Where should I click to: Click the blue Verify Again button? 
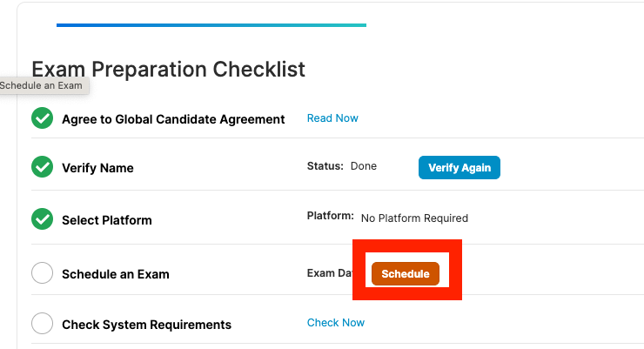(x=460, y=167)
